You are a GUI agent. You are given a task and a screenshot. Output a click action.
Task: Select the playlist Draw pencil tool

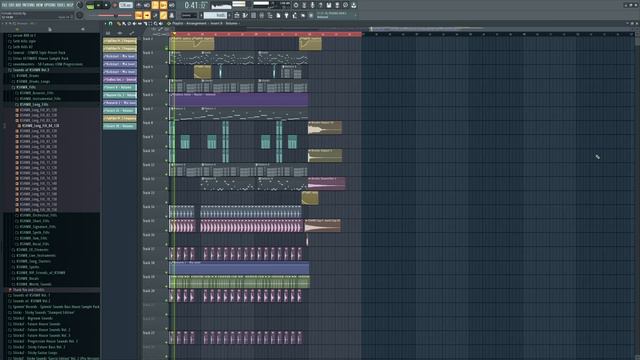[119, 24]
